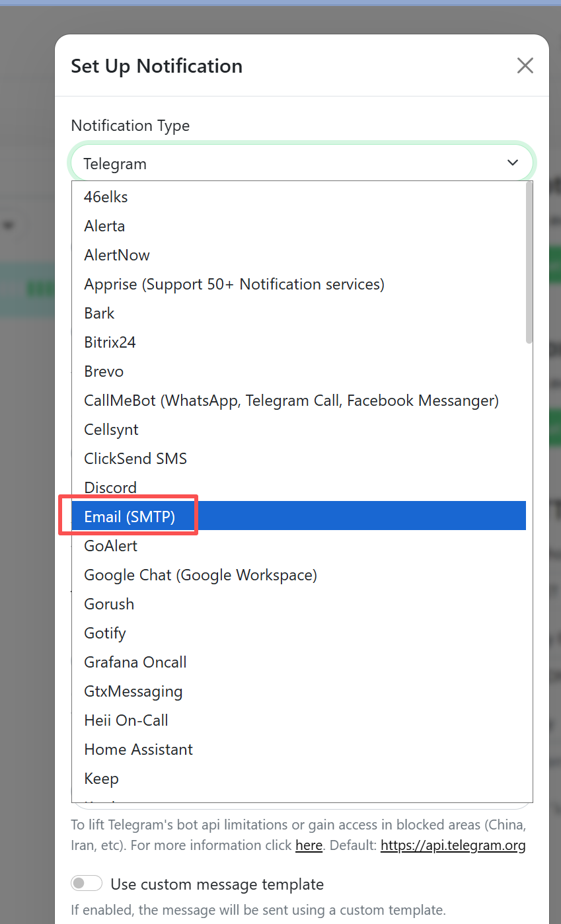Select Email (SMTP) from the list

point(130,516)
